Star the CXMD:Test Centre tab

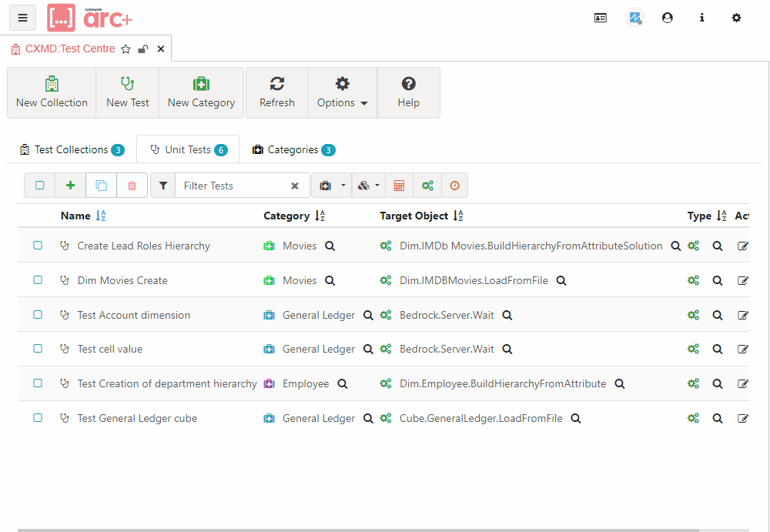point(126,49)
